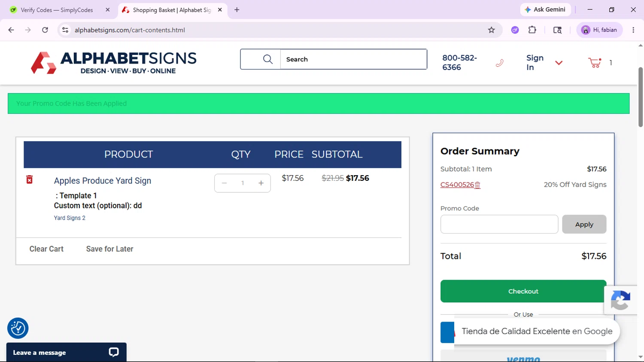This screenshot has width=644, height=362.
Task: Click Ask Gemini button
Action: 545,9
